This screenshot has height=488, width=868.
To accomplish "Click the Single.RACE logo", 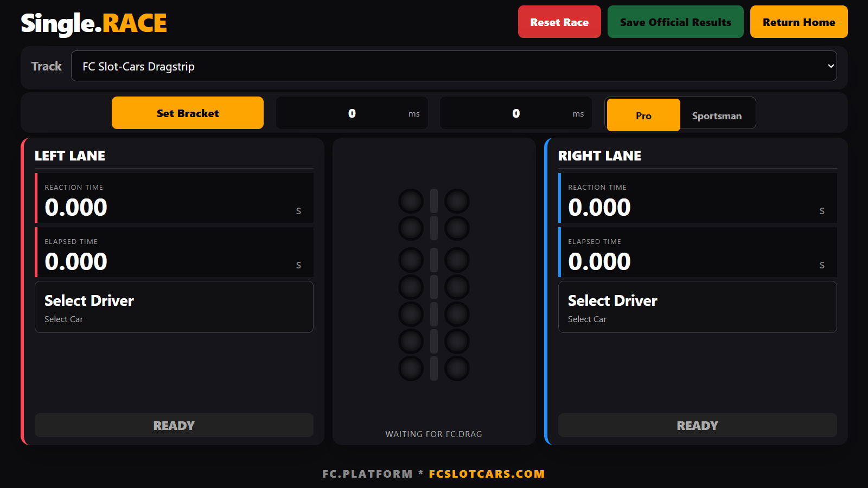I will point(94,23).
